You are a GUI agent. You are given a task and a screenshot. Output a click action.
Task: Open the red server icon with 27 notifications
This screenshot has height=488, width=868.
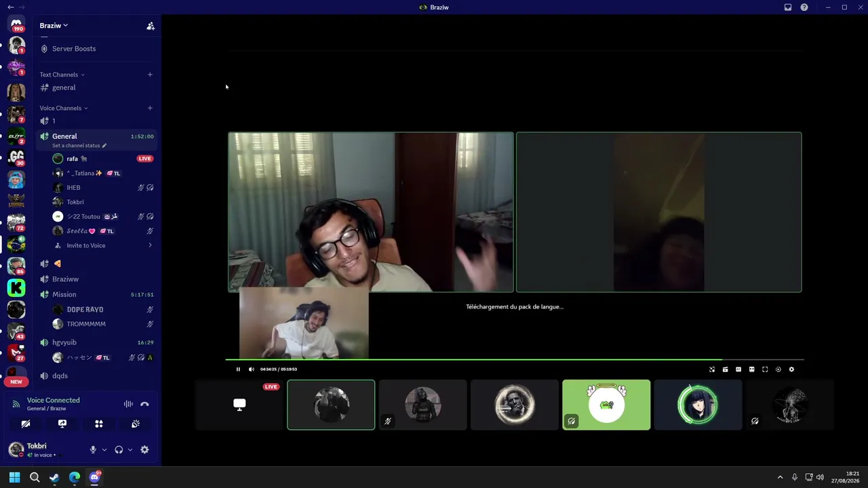[x=16, y=353]
